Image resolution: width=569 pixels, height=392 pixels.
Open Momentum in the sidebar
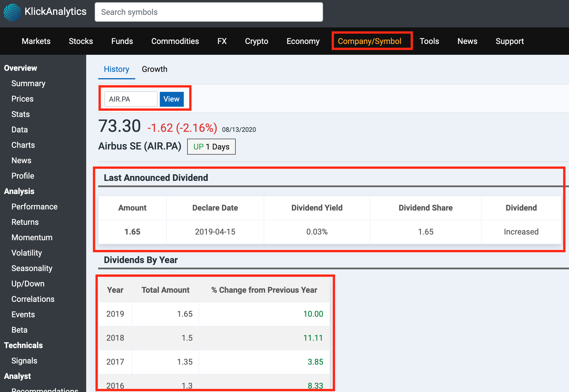[32, 237]
